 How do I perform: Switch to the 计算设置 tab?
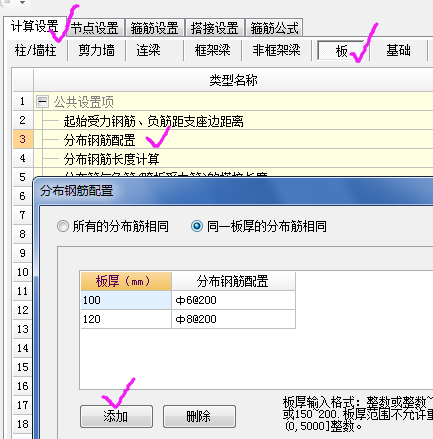pos(35,27)
